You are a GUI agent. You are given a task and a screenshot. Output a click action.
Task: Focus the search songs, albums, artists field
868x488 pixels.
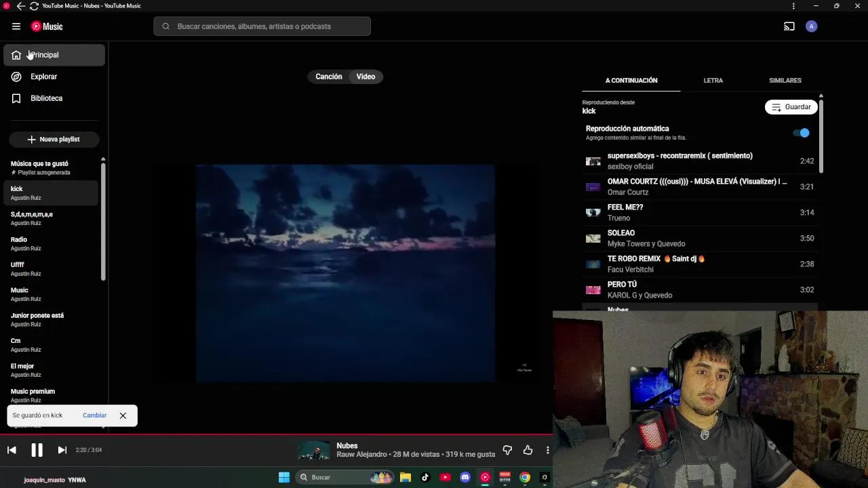pos(262,26)
